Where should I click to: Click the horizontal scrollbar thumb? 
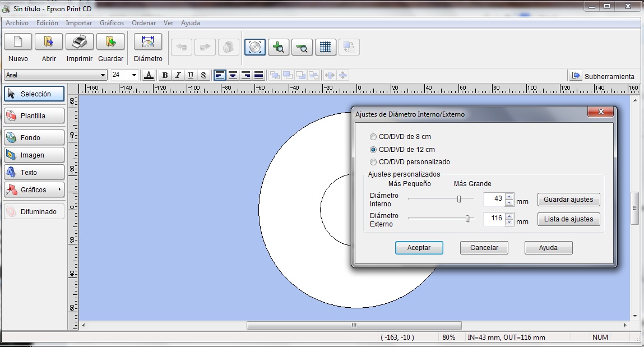pyautogui.click(x=354, y=325)
